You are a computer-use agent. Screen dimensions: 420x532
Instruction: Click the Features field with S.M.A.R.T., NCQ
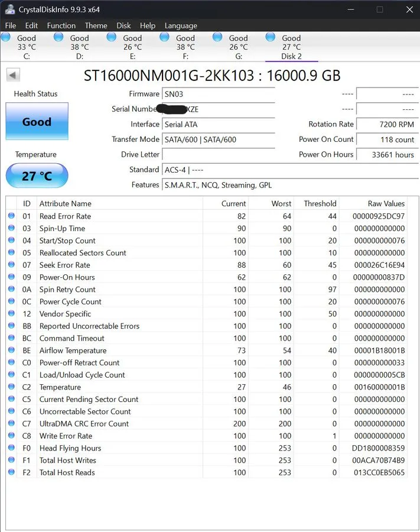[290, 185]
